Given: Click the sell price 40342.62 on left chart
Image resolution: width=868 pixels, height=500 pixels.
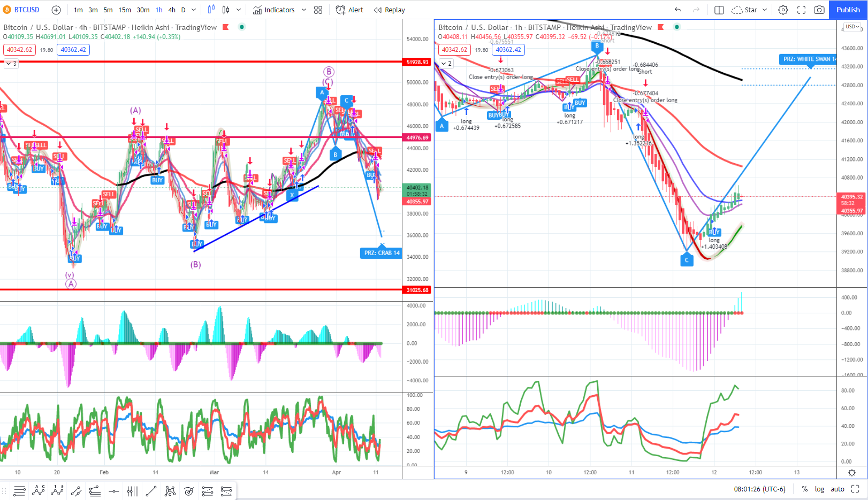Looking at the screenshot, I should (20, 50).
